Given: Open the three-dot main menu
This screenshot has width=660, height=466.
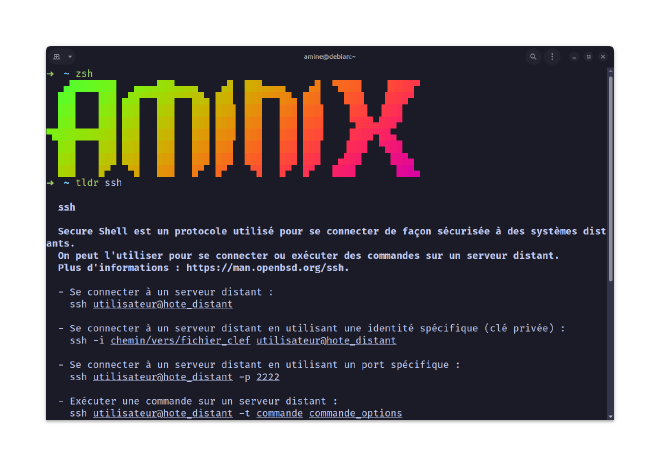Looking at the screenshot, I should pyautogui.click(x=552, y=56).
